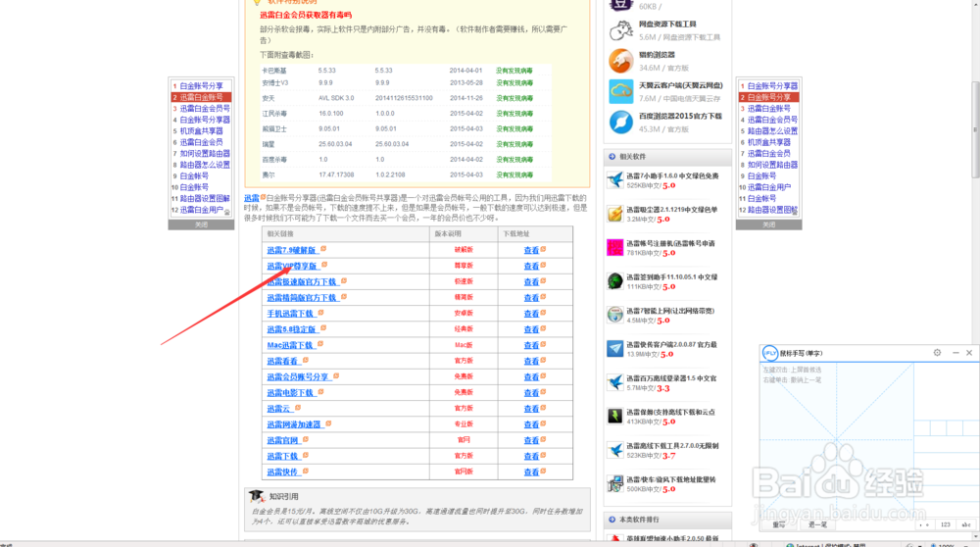980x547 pixels.
Task: Click the handwriting drawing canvas area
Action: [x=836, y=439]
